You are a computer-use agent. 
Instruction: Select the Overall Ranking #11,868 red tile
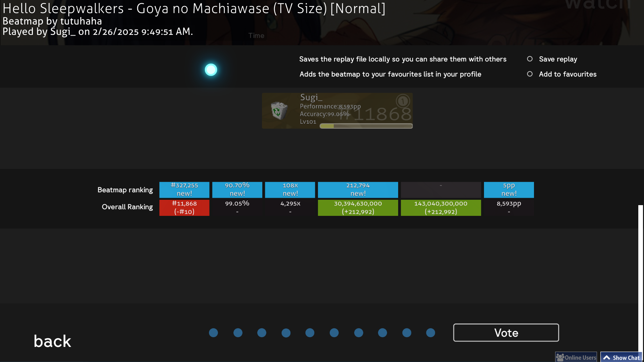[184, 207]
